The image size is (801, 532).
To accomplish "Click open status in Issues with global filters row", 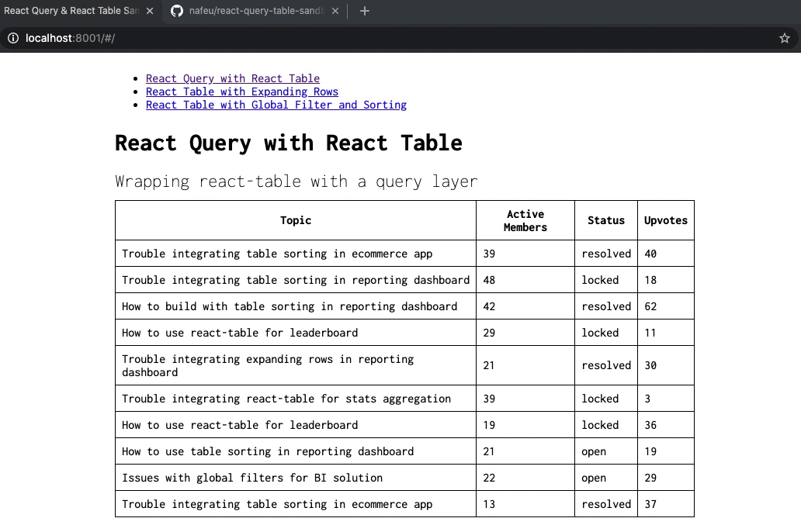I will coord(594,478).
